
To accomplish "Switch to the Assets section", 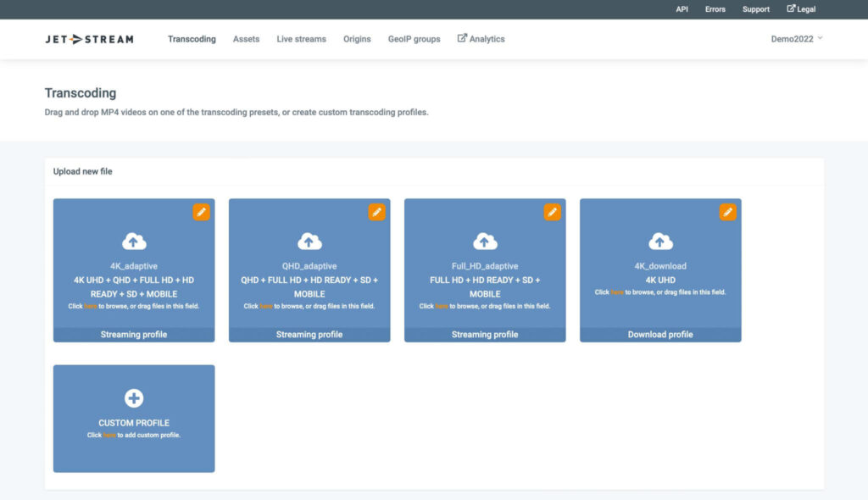I will (x=246, y=39).
